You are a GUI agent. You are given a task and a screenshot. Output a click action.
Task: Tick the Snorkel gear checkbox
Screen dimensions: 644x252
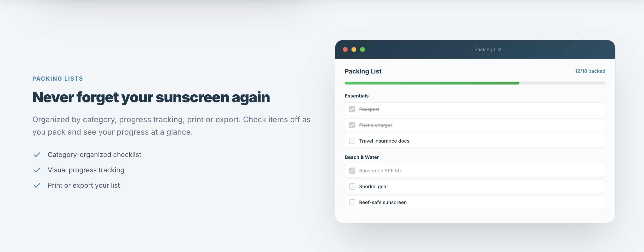pyautogui.click(x=352, y=186)
